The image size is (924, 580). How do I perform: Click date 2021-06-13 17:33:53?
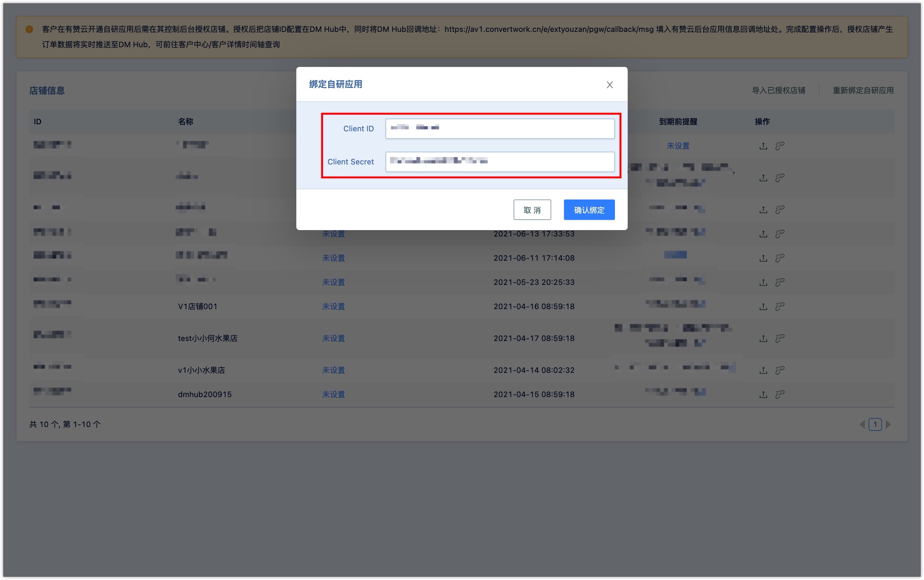pyautogui.click(x=534, y=234)
